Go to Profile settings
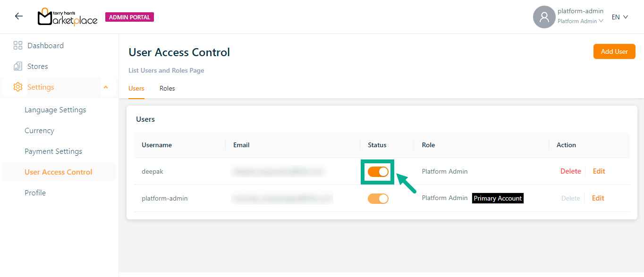The image size is (644, 277). pos(35,193)
